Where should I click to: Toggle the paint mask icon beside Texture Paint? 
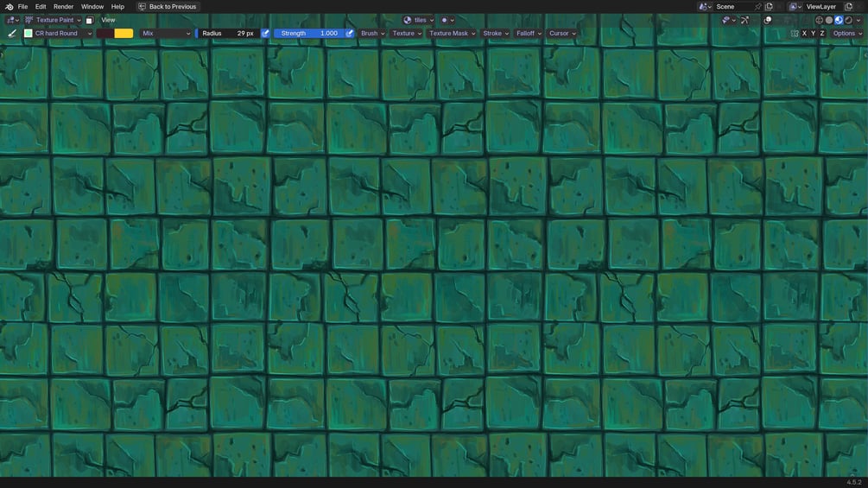[x=89, y=20]
